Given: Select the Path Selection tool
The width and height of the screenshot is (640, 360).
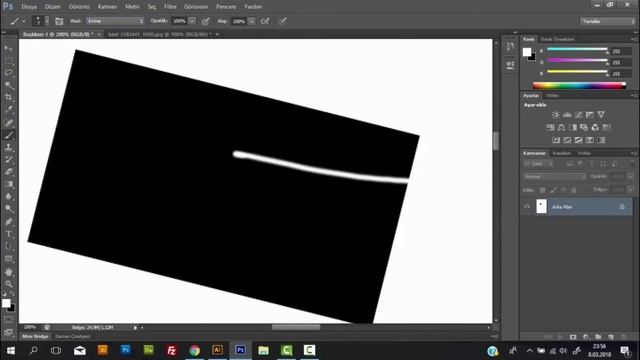Looking at the screenshot, I should click(9, 246).
